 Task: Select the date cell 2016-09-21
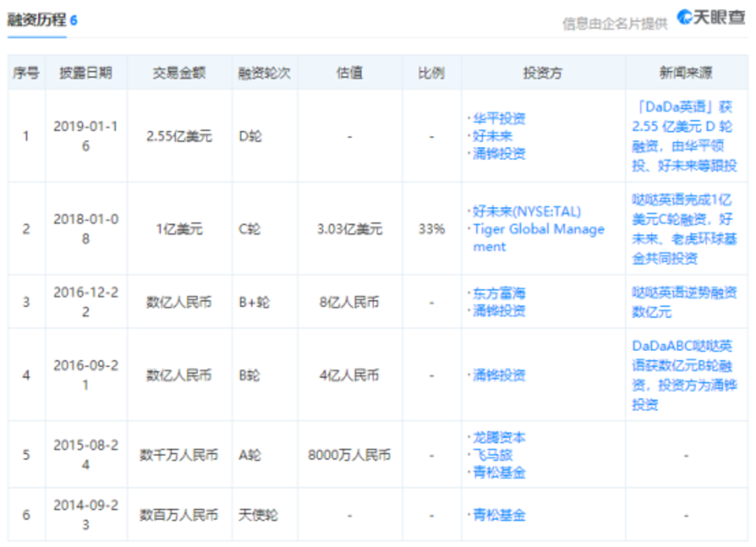tap(86, 375)
